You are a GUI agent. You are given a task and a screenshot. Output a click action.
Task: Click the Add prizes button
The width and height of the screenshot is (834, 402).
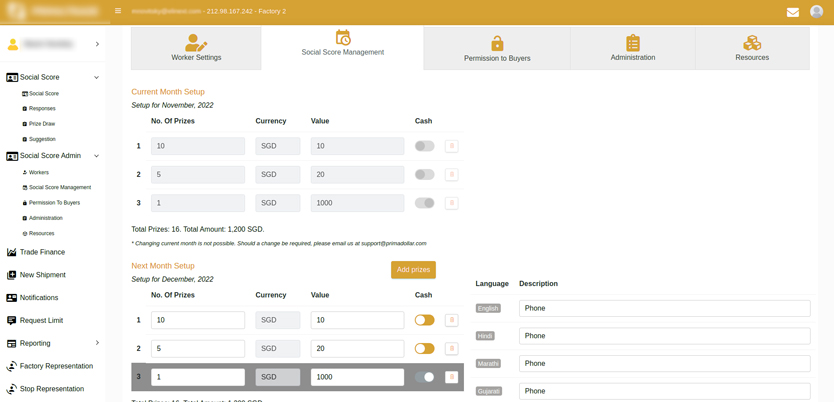pos(413,270)
